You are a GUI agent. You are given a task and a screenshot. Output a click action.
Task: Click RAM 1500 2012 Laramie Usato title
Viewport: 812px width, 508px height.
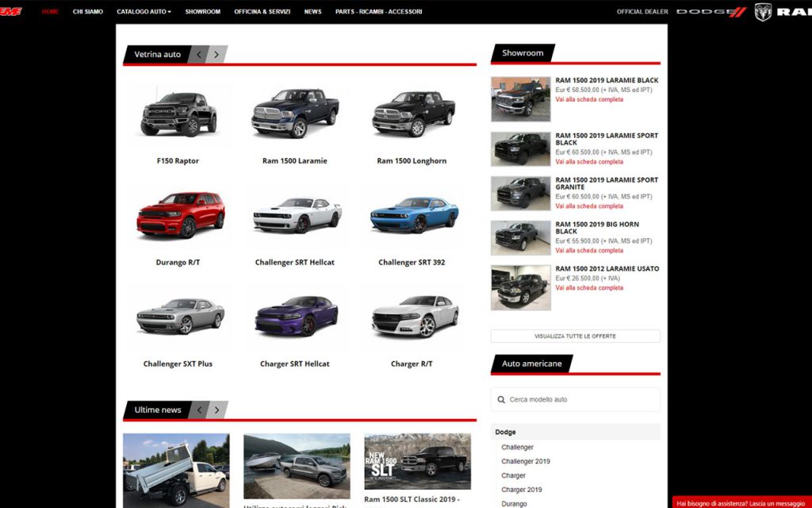point(607,269)
